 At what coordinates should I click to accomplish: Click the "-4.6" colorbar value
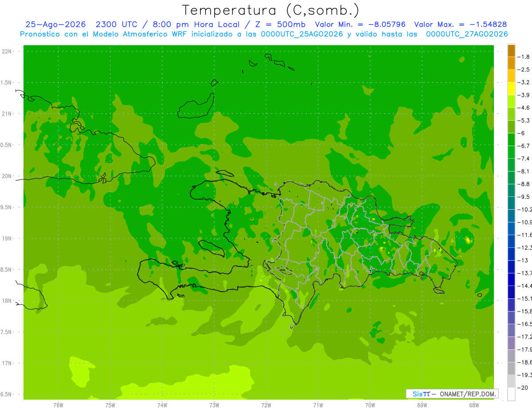click(524, 108)
